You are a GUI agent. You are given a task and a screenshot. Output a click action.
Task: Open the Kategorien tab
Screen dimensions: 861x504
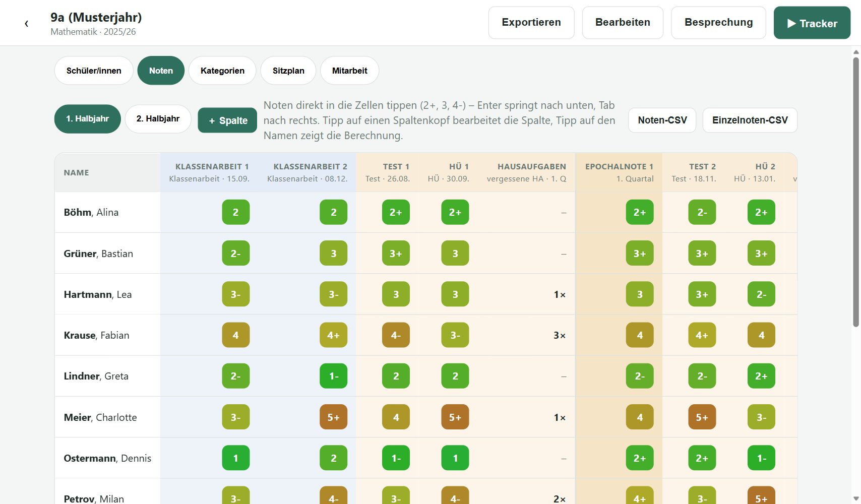(222, 71)
